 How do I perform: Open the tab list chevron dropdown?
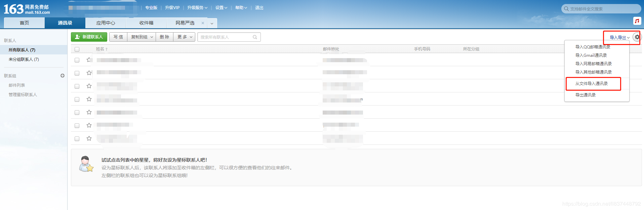click(212, 23)
